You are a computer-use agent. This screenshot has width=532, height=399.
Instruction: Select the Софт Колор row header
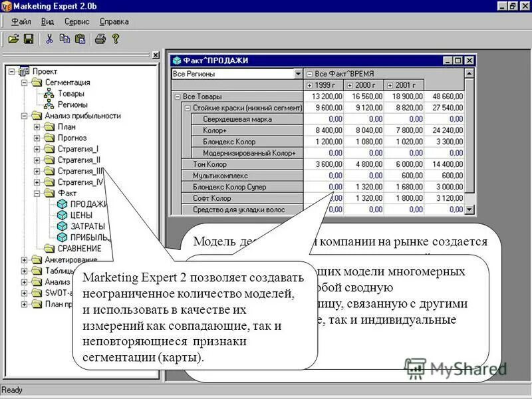242,198
